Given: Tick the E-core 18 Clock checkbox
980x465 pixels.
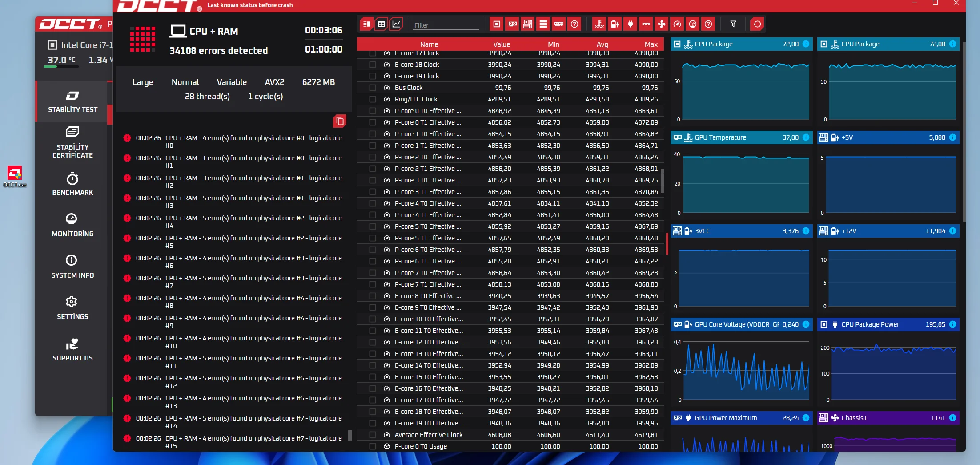Looking at the screenshot, I should click(373, 65).
